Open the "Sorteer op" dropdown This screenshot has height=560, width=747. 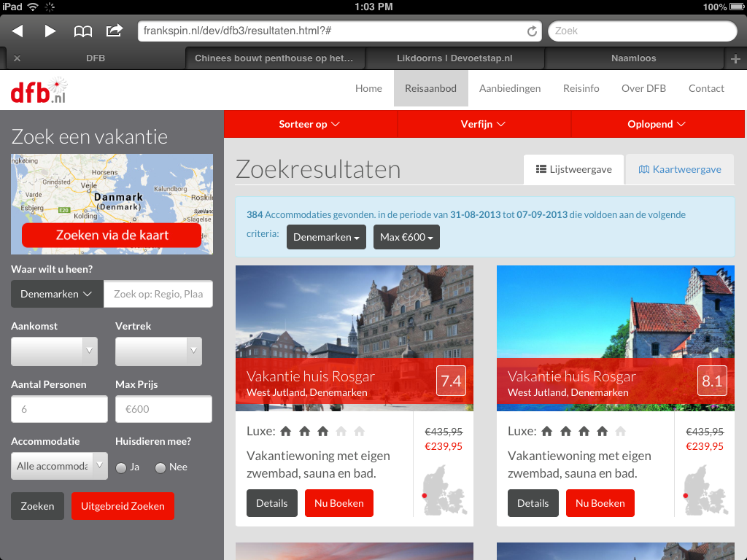[x=309, y=124]
